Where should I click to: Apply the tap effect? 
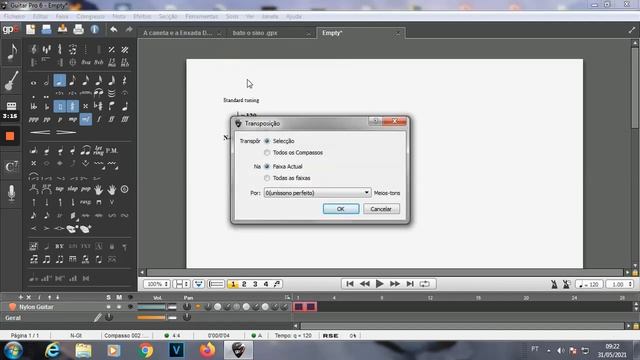click(60, 189)
